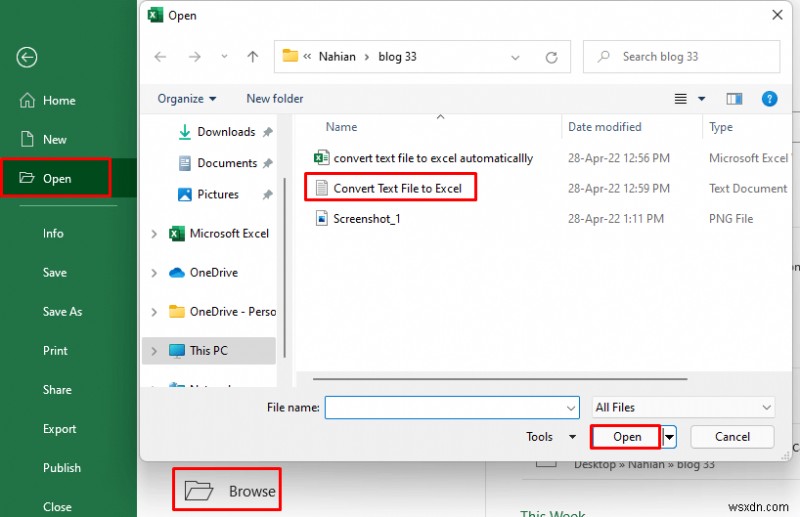Click the Documents pin icon

pyautogui.click(x=267, y=163)
